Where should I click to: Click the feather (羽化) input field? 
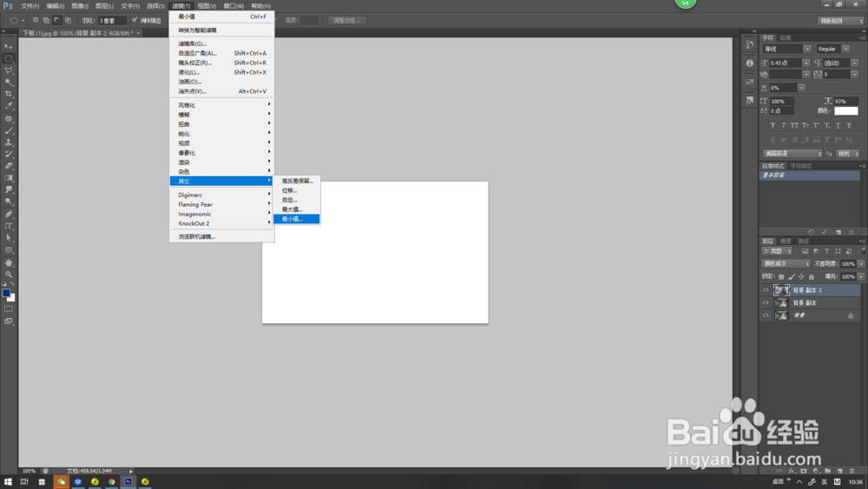[112, 21]
